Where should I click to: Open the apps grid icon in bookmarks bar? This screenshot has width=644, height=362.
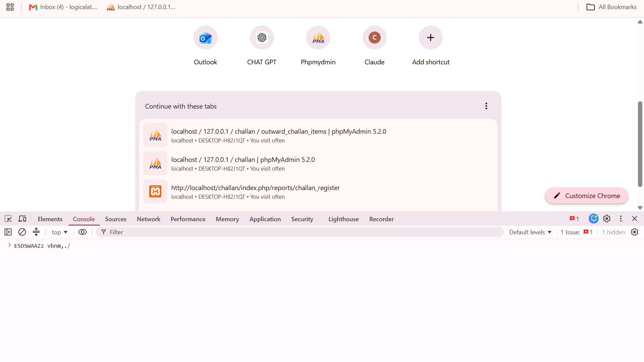click(x=10, y=7)
